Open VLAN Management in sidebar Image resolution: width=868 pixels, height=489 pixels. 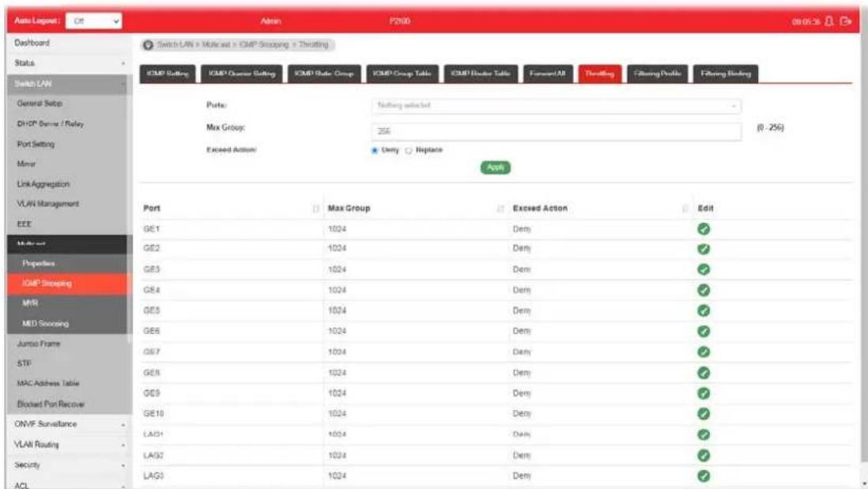click(x=47, y=204)
